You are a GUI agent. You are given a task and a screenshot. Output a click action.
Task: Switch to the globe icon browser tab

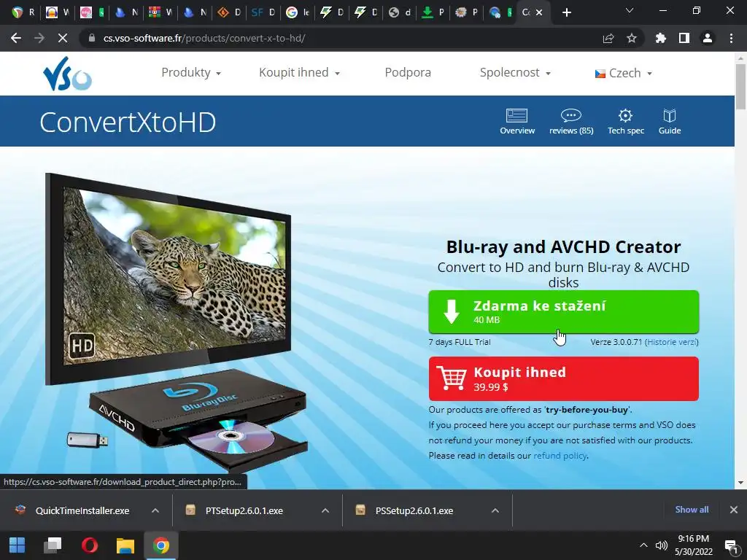coord(399,12)
